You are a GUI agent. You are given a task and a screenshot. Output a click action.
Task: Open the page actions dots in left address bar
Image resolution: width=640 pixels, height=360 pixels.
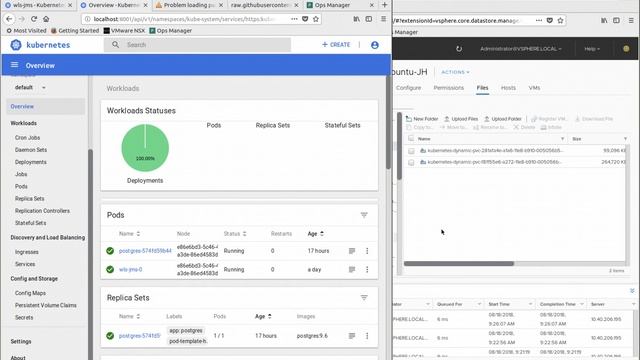(x=294, y=19)
